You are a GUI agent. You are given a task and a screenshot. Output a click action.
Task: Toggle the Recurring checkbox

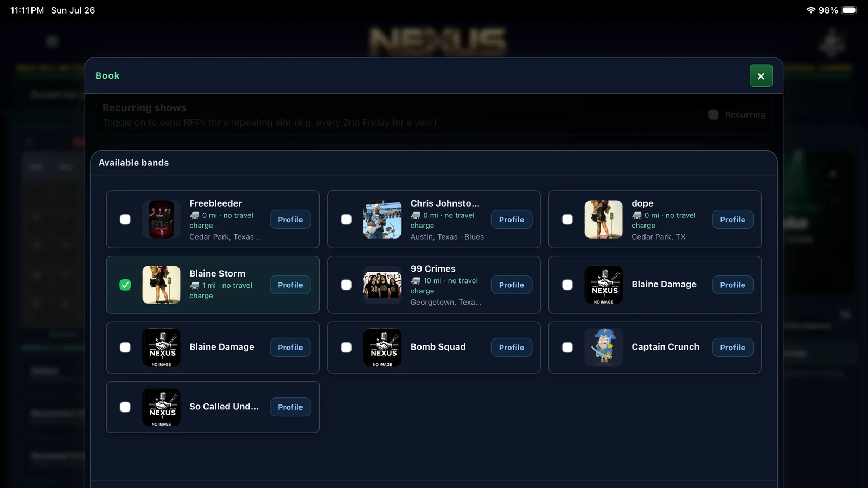coord(713,114)
